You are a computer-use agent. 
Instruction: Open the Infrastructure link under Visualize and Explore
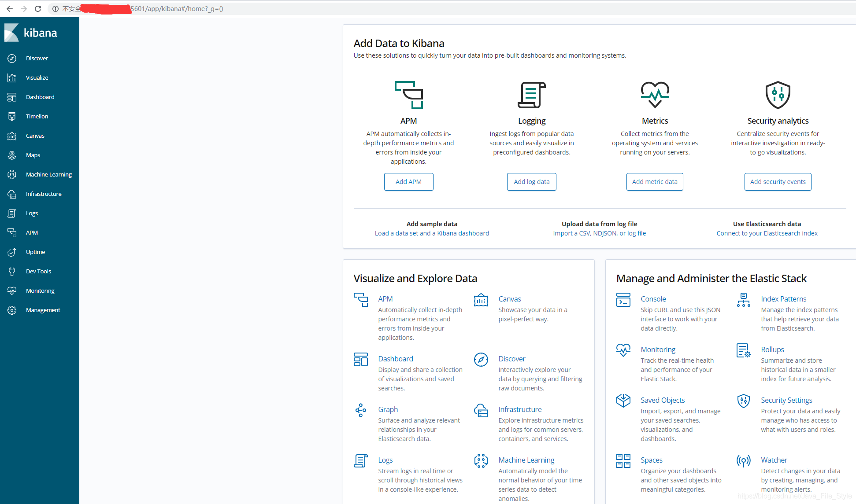pos(520,409)
